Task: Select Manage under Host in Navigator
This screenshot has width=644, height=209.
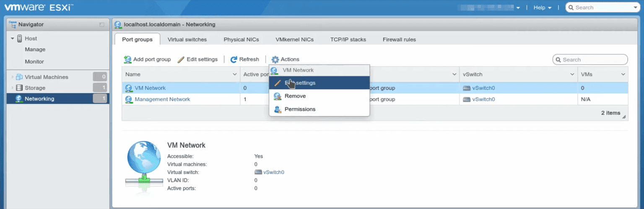Action: [x=35, y=49]
